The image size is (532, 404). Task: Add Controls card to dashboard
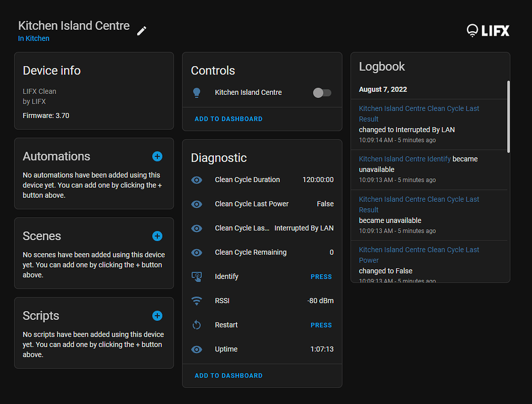(228, 119)
